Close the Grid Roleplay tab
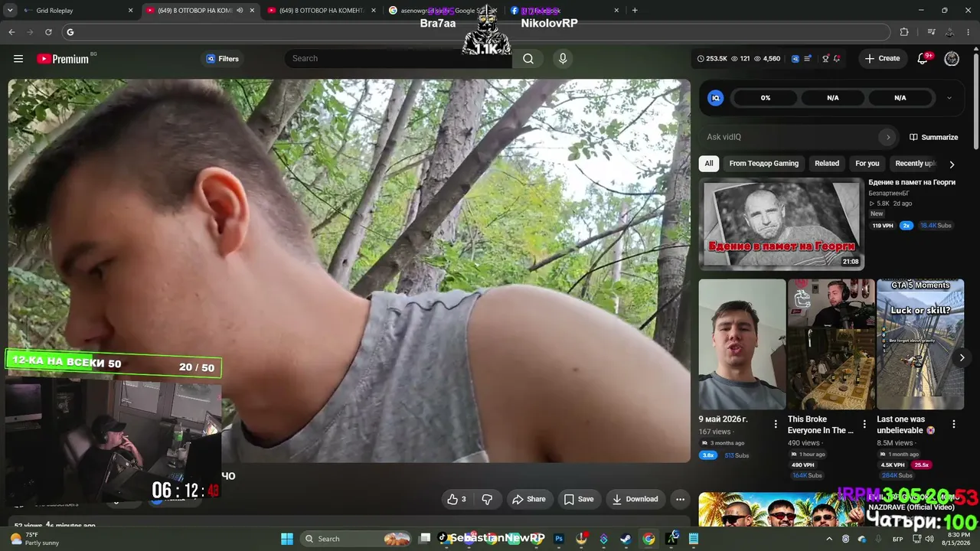 130,11
